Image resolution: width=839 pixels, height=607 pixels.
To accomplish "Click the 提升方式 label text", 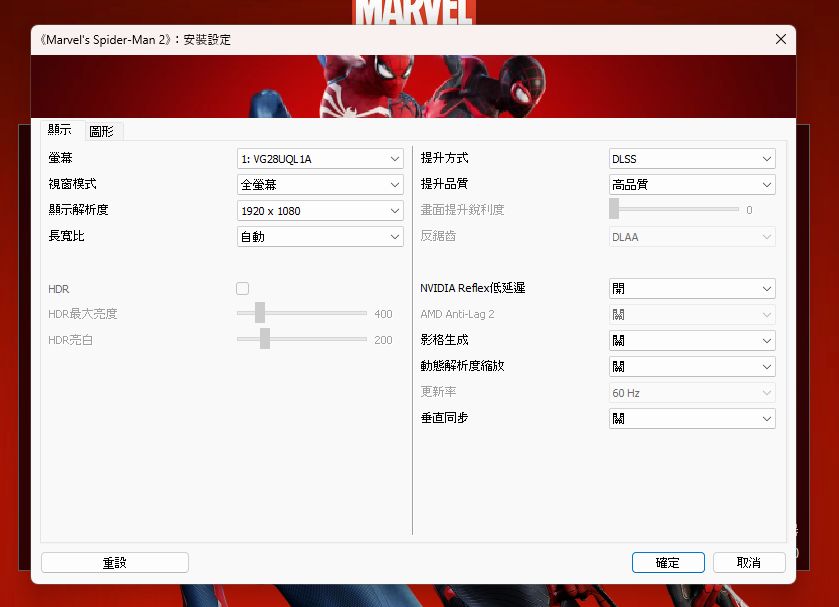I will [x=444, y=157].
